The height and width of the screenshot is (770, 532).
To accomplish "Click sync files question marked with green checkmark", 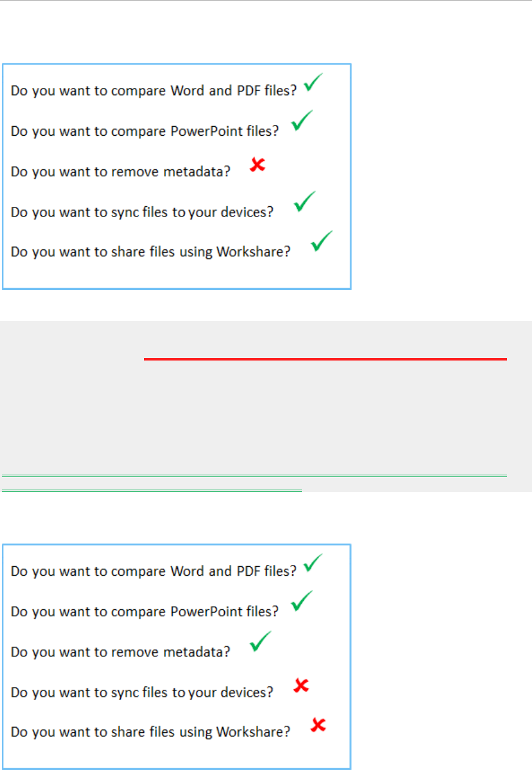I will point(142,212).
